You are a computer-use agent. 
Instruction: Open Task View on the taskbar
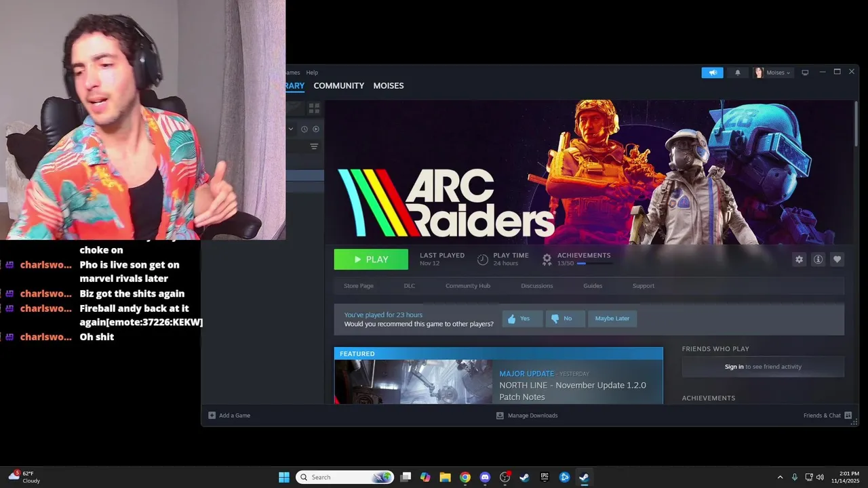[x=406, y=477]
